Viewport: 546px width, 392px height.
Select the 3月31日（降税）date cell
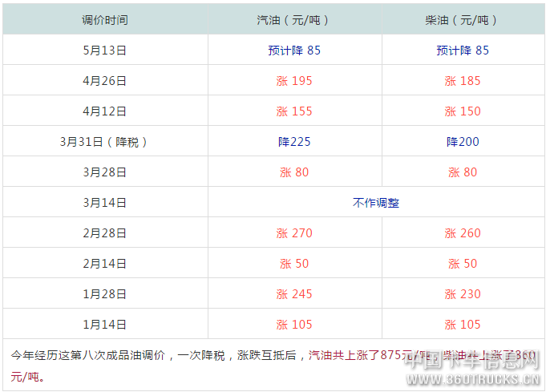click(105, 142)
